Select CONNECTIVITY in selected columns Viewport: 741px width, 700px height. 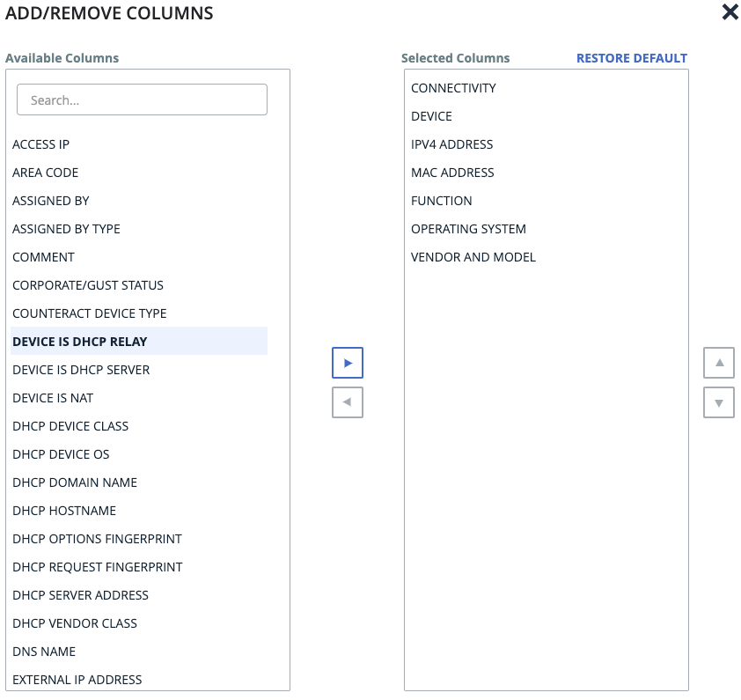click(x=453, y=88)
